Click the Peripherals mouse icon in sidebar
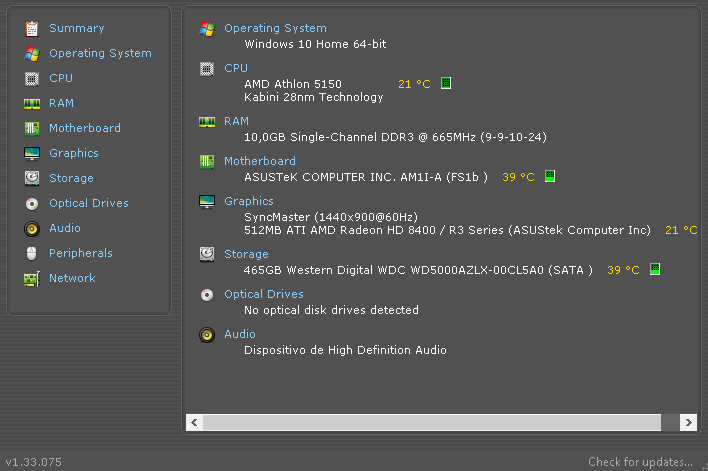708x471 pixels. tap(32, 253)
